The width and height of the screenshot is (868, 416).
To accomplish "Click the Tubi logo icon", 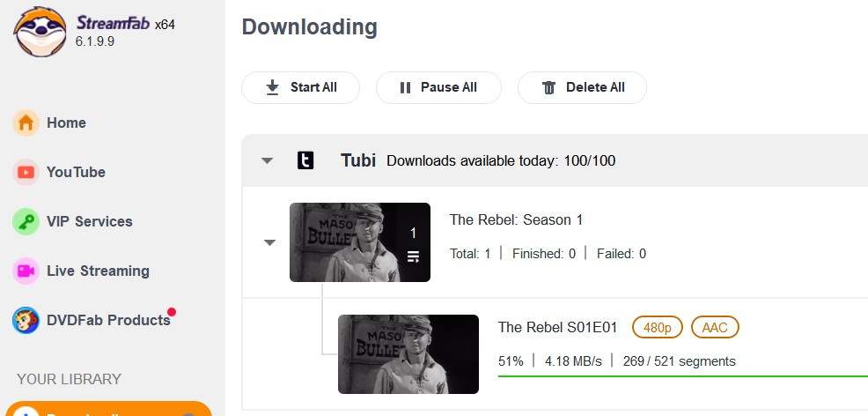I will (x=305, y=160).
